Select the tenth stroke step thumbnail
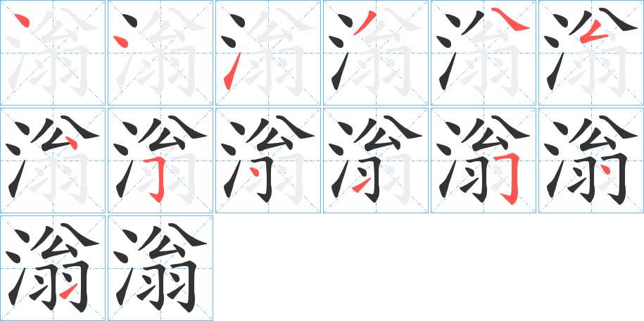The image size is (644, 321). [x=376, y=160]
